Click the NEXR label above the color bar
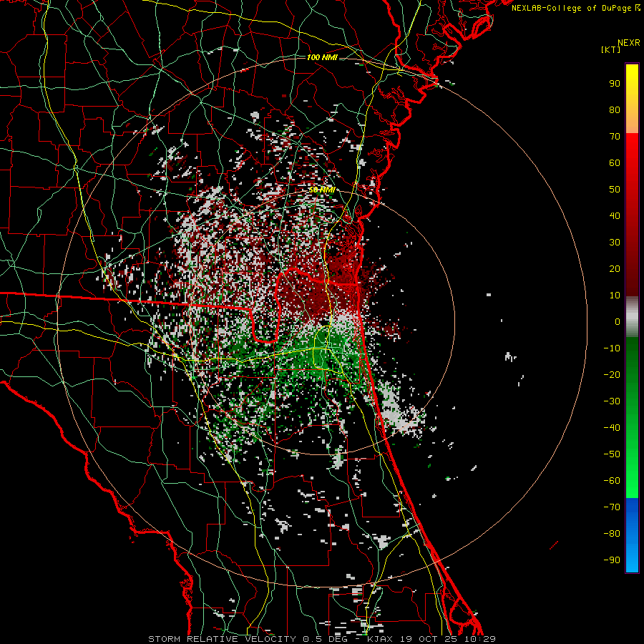Screen dimensions: 644x644 pos(629,43)
